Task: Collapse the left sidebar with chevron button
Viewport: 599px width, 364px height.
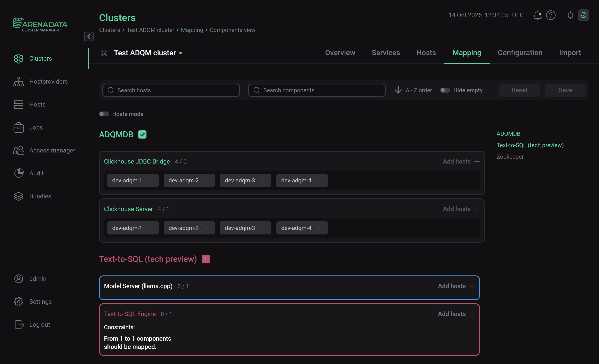Action: (89, 37)
